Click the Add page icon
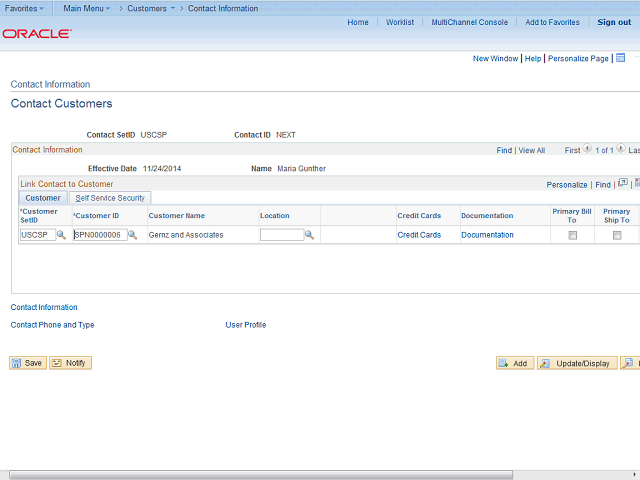The height and width of the screenshot is (480, 640). (x=503, y=363)
